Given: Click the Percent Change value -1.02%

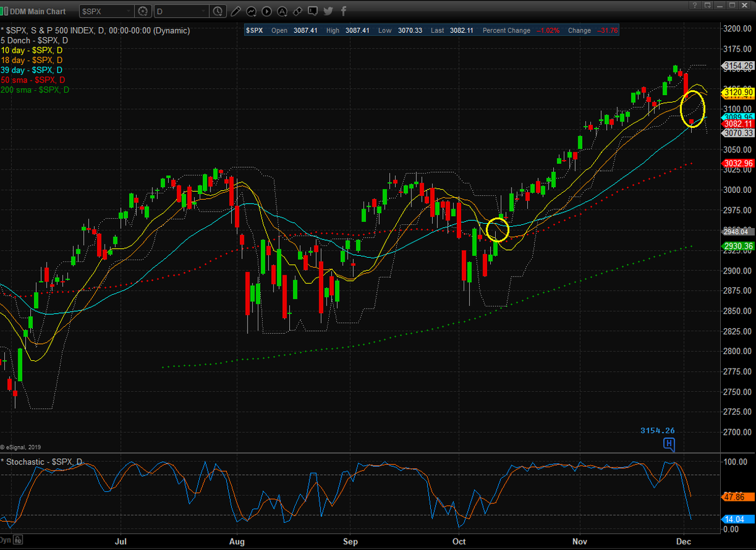Looking at the screenshot, I should [x=547, y=30].
